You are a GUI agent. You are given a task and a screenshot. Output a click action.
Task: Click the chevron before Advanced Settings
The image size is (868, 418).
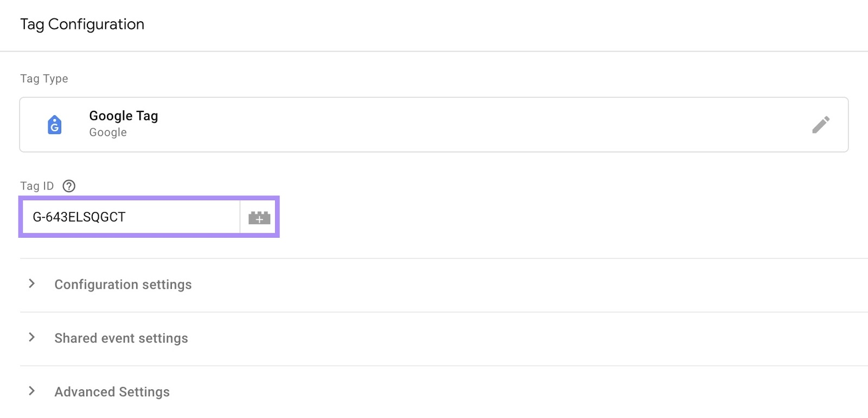[x=31, y=390]
